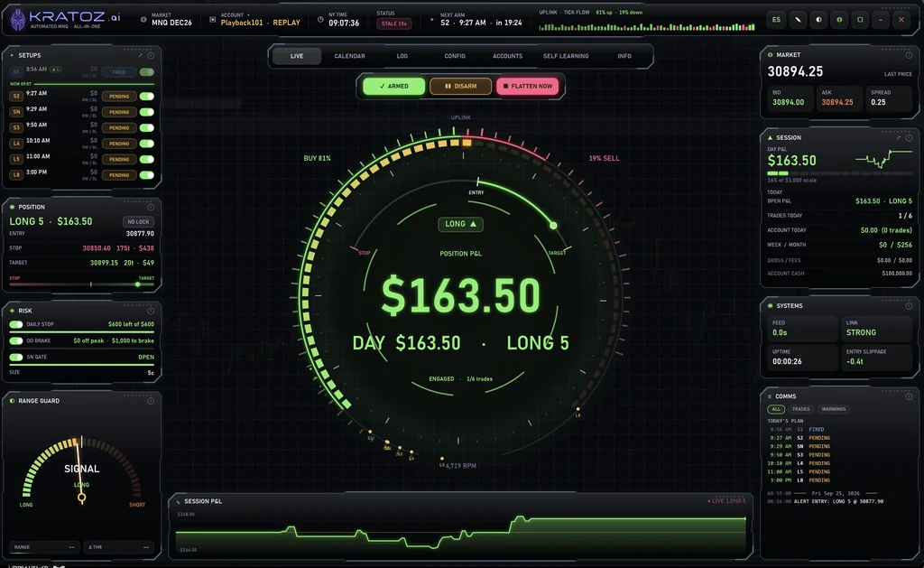Open the Market panel info icon
This screenshot has width=924, height=568.
pos(909,55)
